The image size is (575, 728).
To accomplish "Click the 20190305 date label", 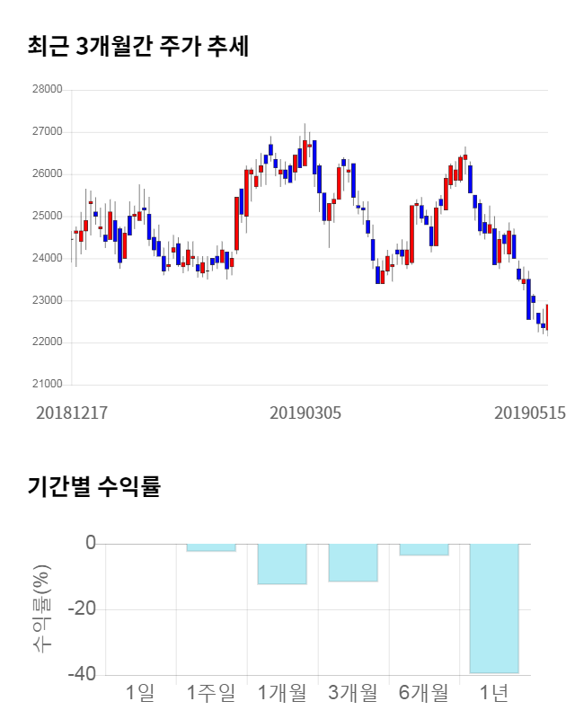I will (x=305, y=413).
